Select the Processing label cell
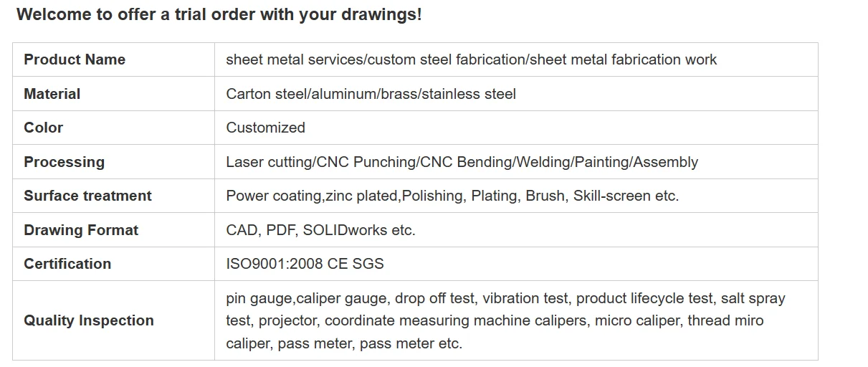The image size is (868, 367). [65, 162]
